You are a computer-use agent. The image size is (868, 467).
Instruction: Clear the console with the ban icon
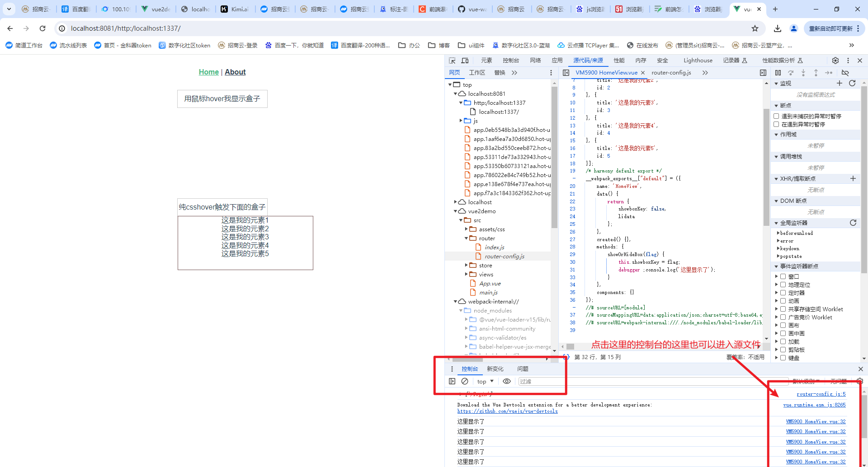[x=465, y=381]
